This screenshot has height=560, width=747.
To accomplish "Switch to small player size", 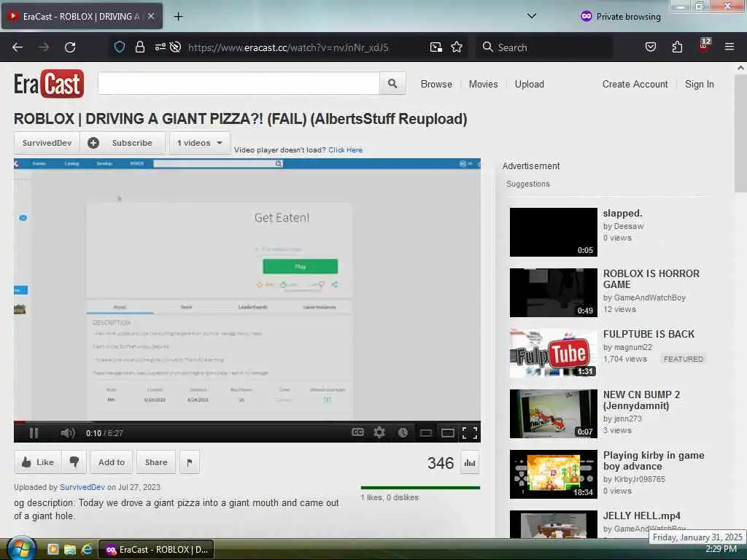I will pyautogui.click(x=426, y=433).
